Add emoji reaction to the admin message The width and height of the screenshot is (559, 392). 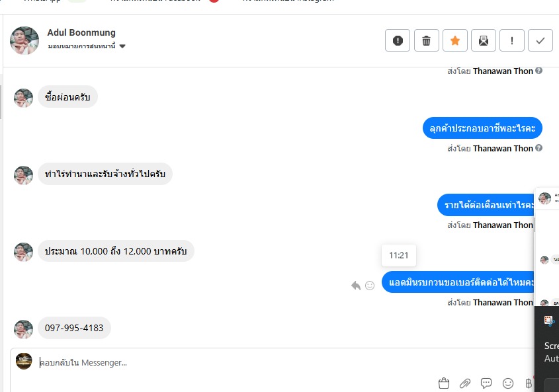click(x=370, y=286)
